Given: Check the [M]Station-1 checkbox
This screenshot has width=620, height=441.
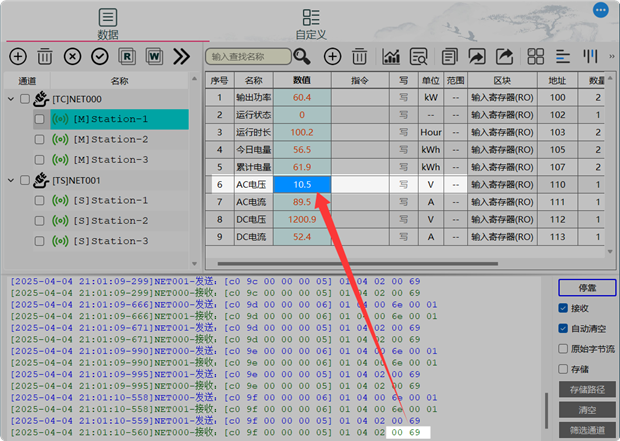Looking at the screenshot, I should pyautogui.click(x=40, y=119).
